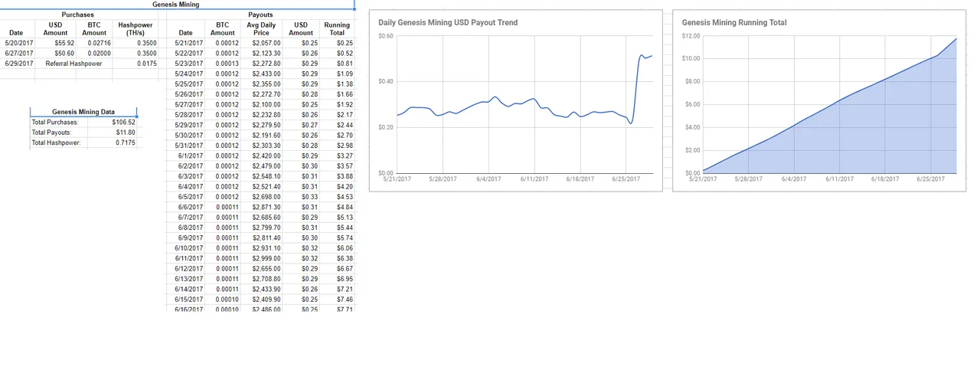Viewport: 980px width, 367px height.
Task: Select the $2,871.30 average price cell
Action: [262, 207]
